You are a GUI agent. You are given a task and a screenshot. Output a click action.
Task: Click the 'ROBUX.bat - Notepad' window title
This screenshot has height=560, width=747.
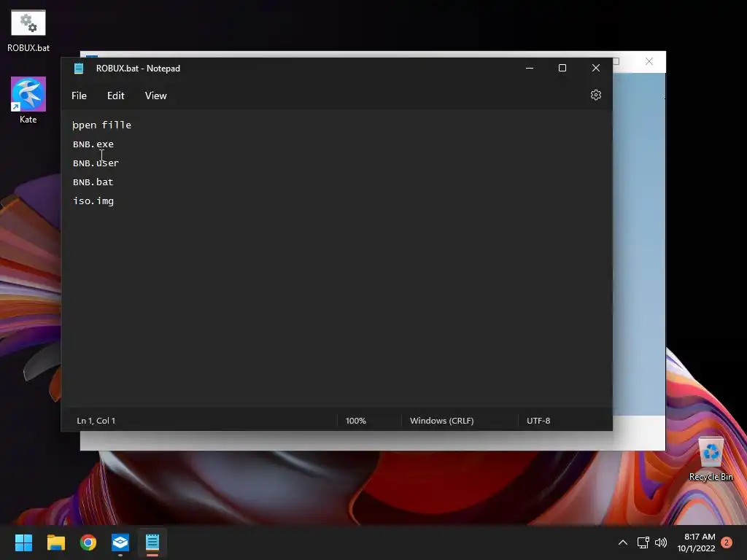tap(138, 69)
